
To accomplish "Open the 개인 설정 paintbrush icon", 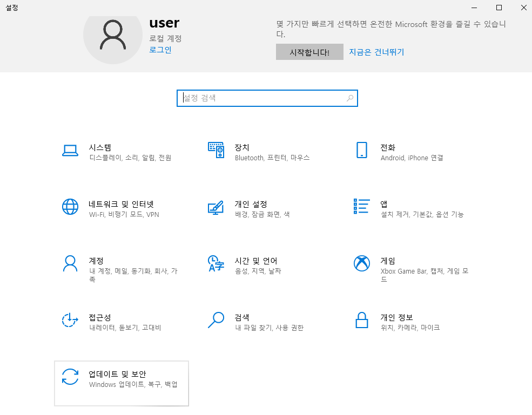I will (x=216, y=207).
